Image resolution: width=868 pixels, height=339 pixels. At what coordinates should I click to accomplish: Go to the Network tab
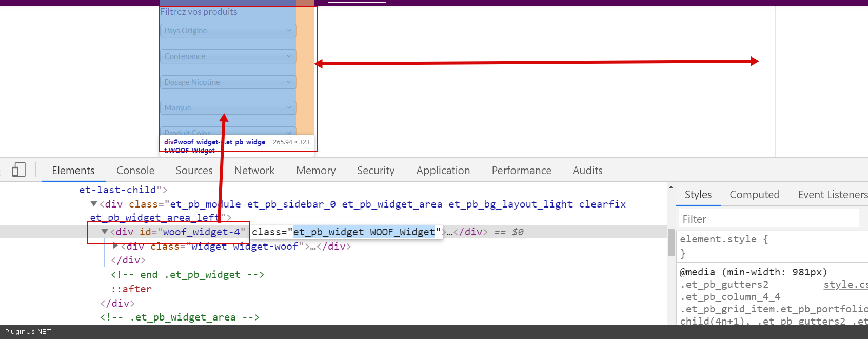254,171
